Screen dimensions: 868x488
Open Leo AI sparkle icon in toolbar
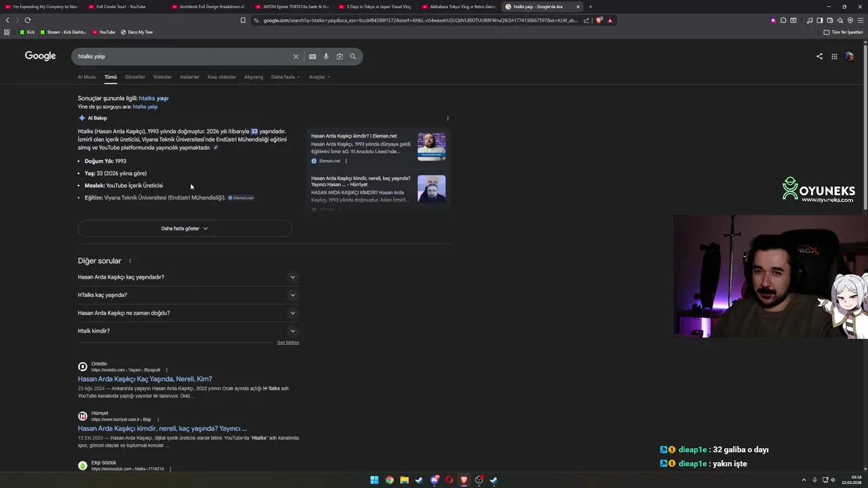[x=840, y=20]
